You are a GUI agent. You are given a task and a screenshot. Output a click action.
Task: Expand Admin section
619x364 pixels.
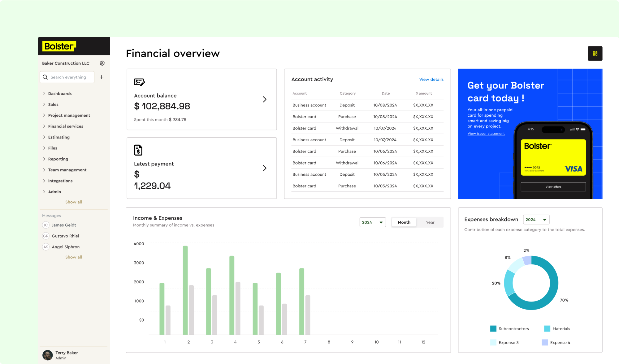[x=52, y=191]
